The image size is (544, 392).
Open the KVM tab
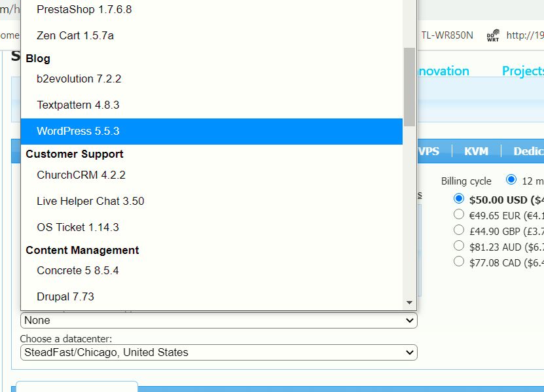click(476, 151)
